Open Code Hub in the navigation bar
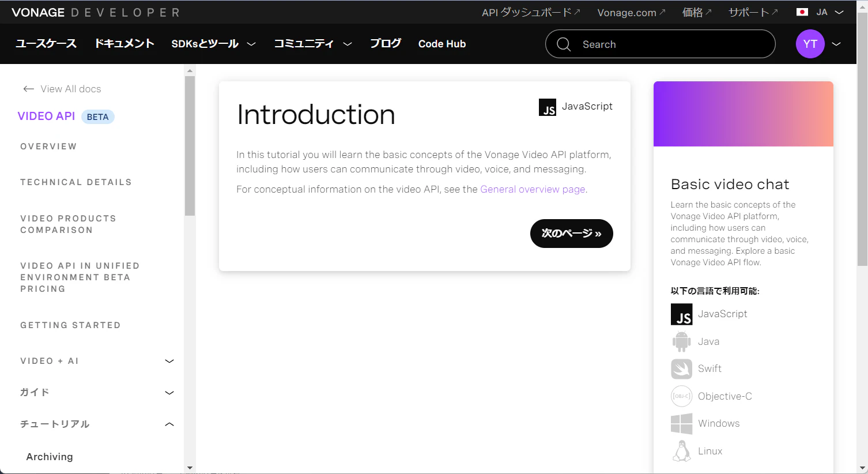Screen dimensions: 868x474 [442, 44]
